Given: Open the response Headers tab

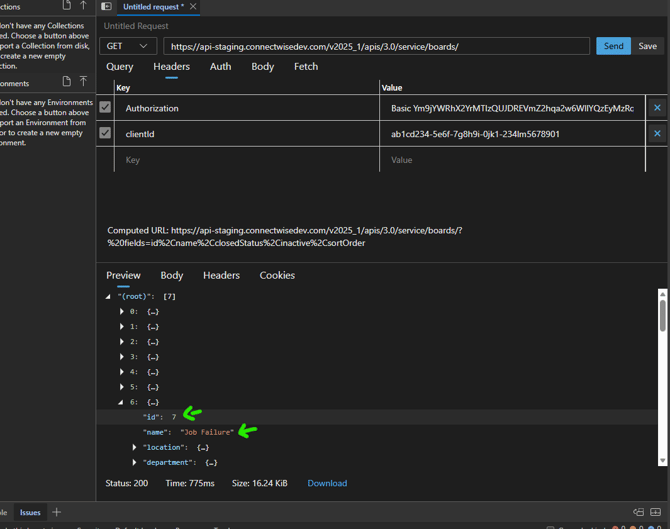Looking at the screenshot, I should pyautogui.click(x=221, y=275).
